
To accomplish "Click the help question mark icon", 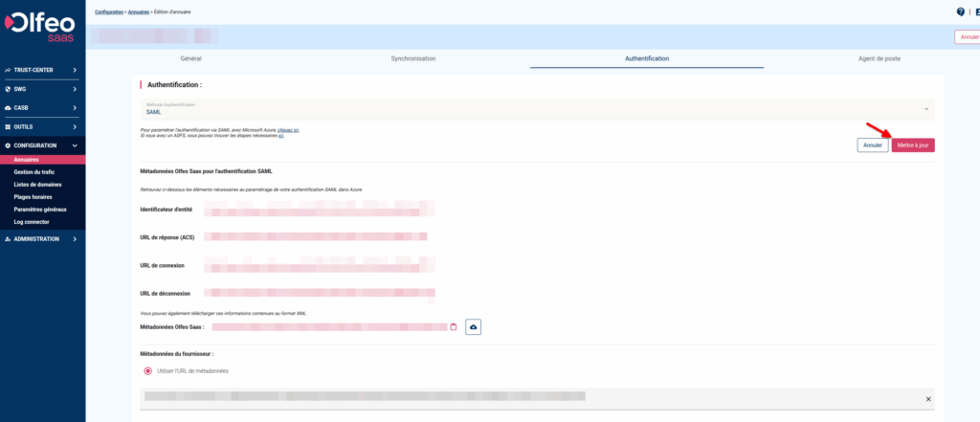I will point(961,11).
